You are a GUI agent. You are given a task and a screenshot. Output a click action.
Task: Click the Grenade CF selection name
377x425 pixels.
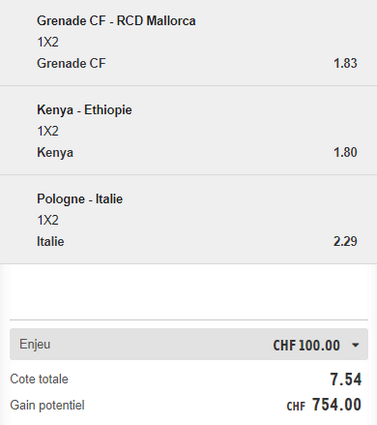pyautogui.click(x=71, y=63)
